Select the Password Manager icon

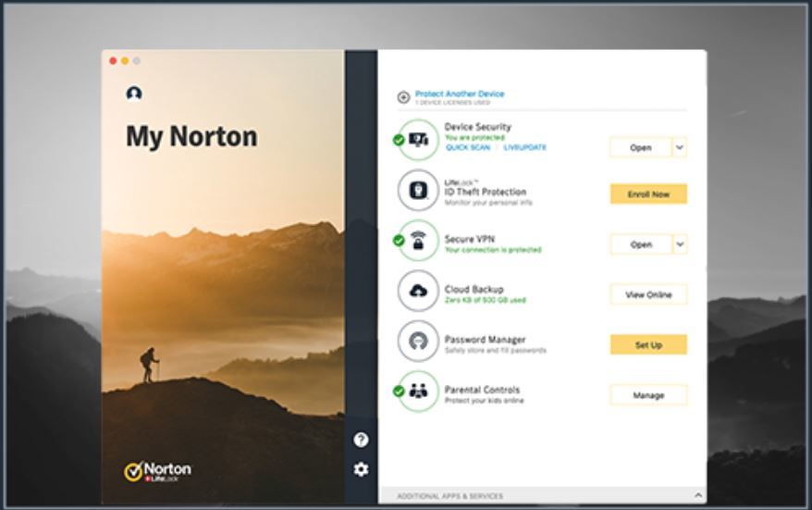point(418,341)
